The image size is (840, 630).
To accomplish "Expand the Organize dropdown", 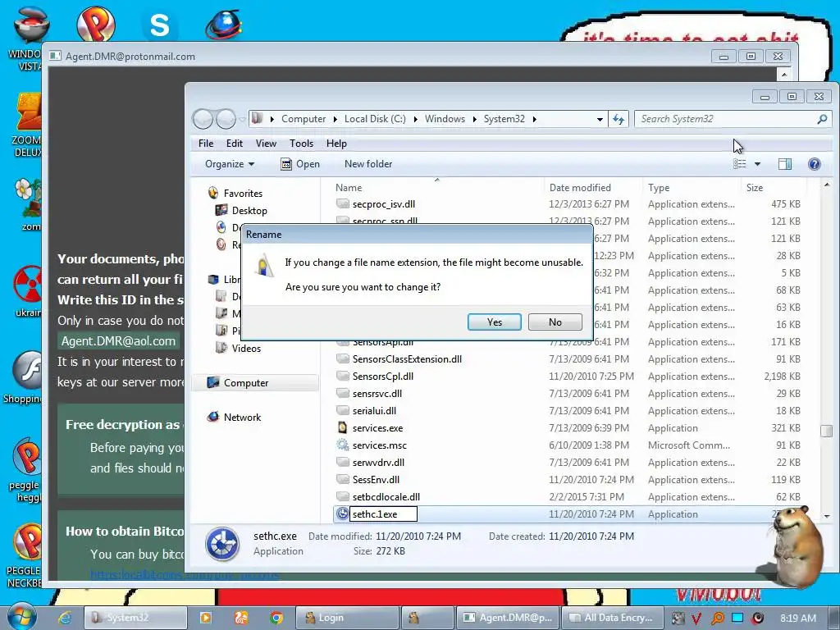I will [x=230, y=164].
